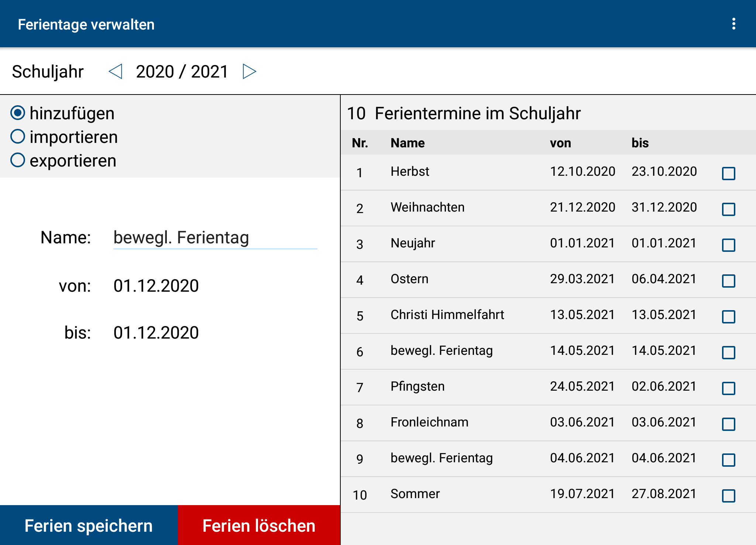Screen dimensions: 756x545
Task: Open the three-dot overflow menu
Action: pos(733,24)
